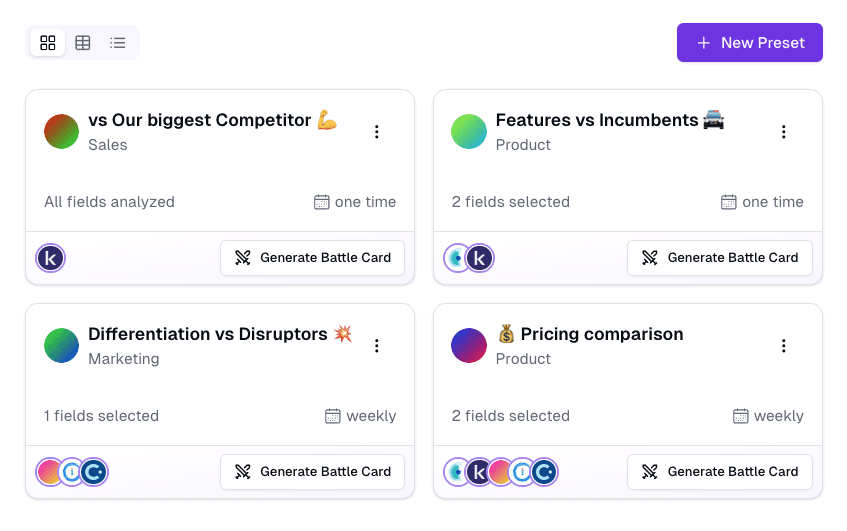The width and height of the screenshot is (847, 531).
Task: Switch to list view layout
Action: (117, 43)
